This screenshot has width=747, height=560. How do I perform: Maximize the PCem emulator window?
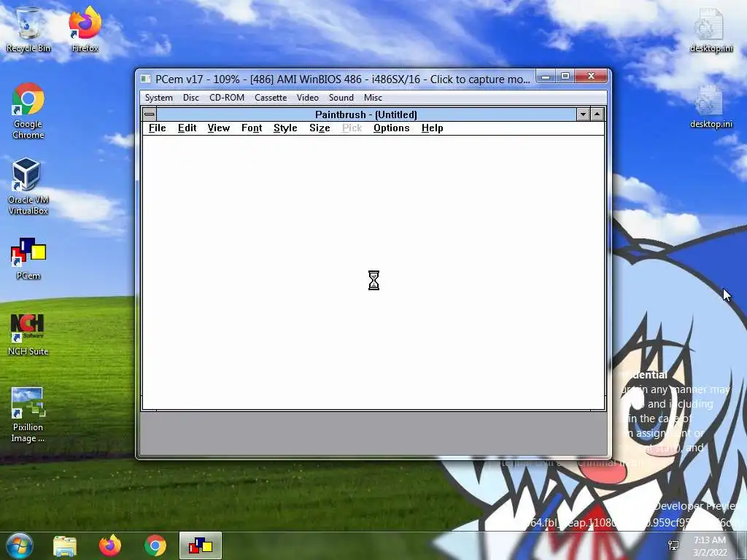pos(565,76)
